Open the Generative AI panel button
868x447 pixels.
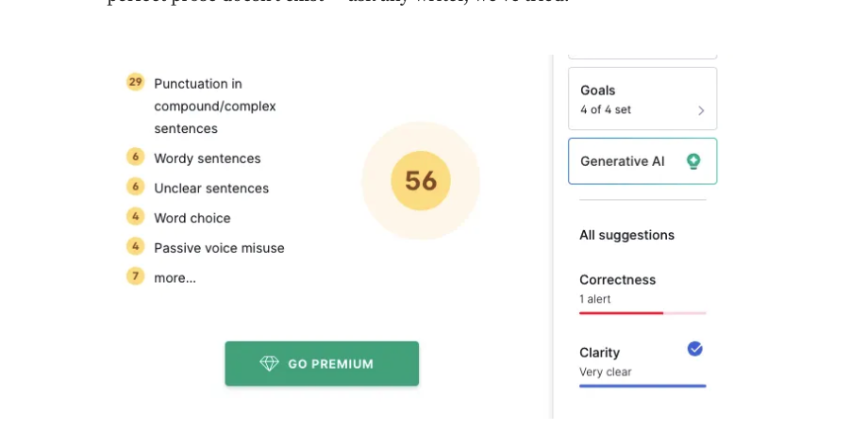643,161
